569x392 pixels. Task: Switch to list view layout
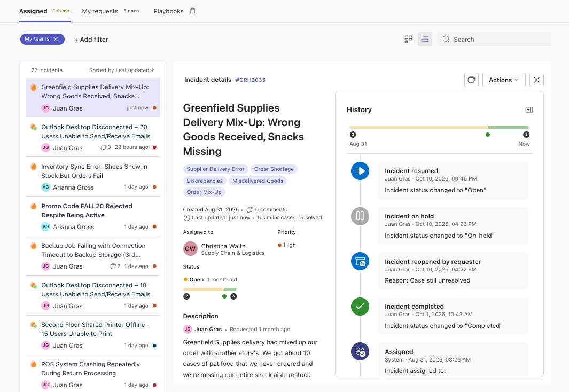coord(425,39)
